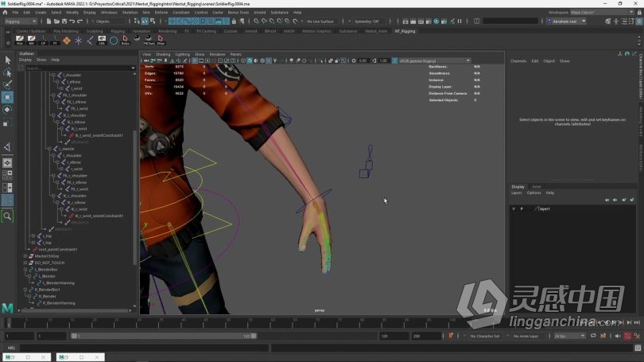Toggle the pause rendering icon in status line
Image resolution: width=644 pixels, height=362 pixels.
460,21
